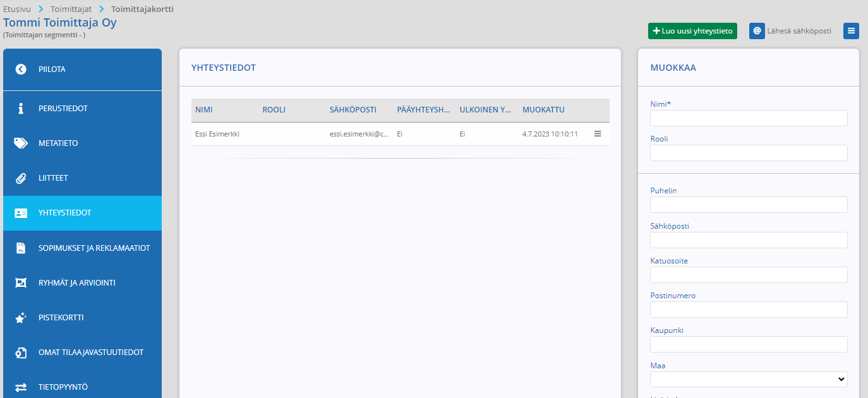Image resolution: width=868 pixels, height=398 pixels.
Task: Sort by the Nimi column header
Action: pyautogui.click(x=204, y=110)
